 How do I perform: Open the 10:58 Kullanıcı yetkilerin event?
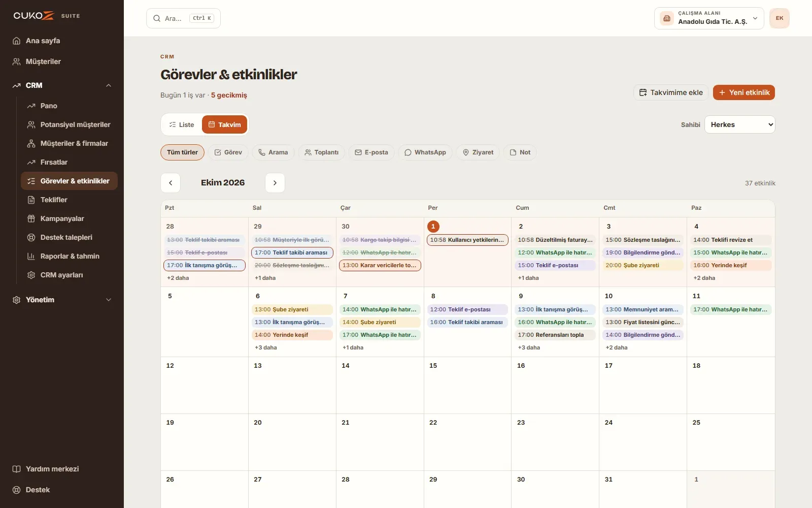pyautogui.click(x=467, y=240)
